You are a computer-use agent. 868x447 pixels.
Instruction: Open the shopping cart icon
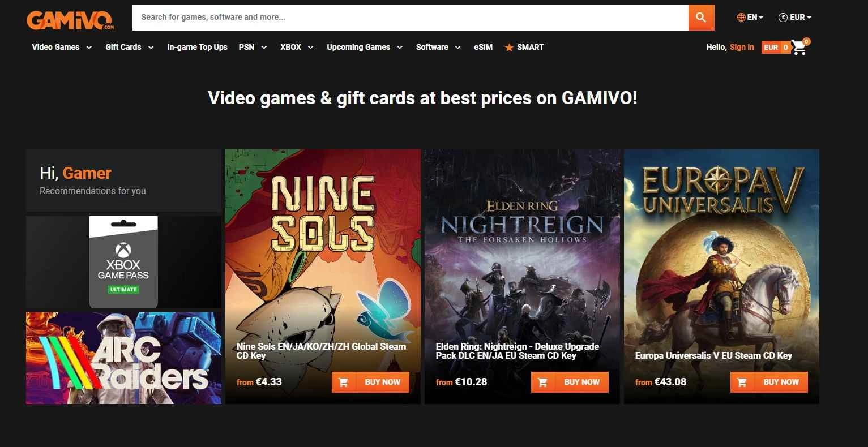(x=799, y=48)
